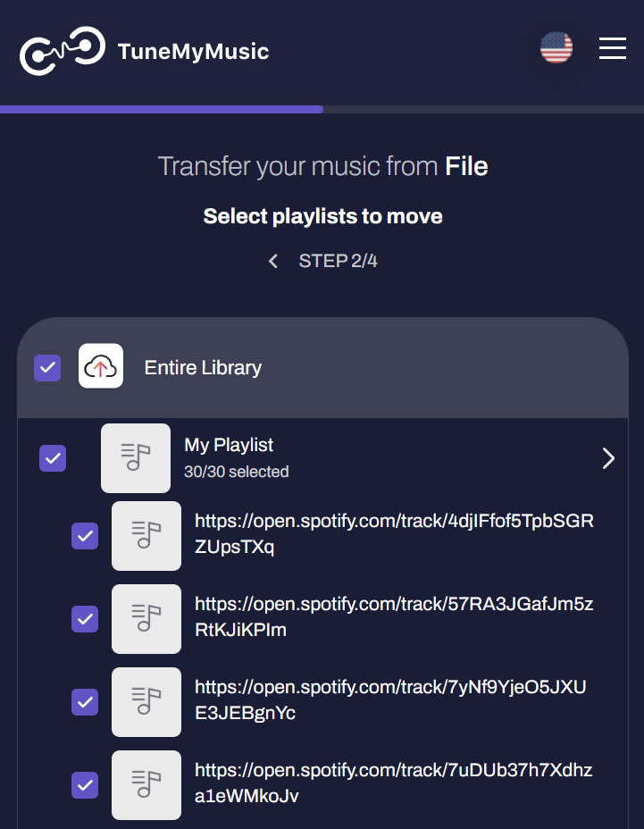Screen dimensions: 644x829
Task: Deselect track 57RA3JGafJm5zRtKJiKPIm checkbox
Action: point(85,619)
